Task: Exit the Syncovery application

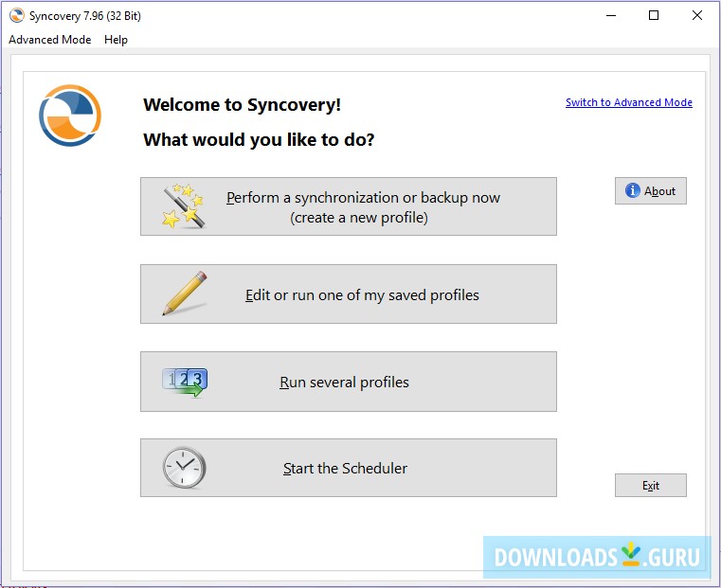Action: pos(651,485)
